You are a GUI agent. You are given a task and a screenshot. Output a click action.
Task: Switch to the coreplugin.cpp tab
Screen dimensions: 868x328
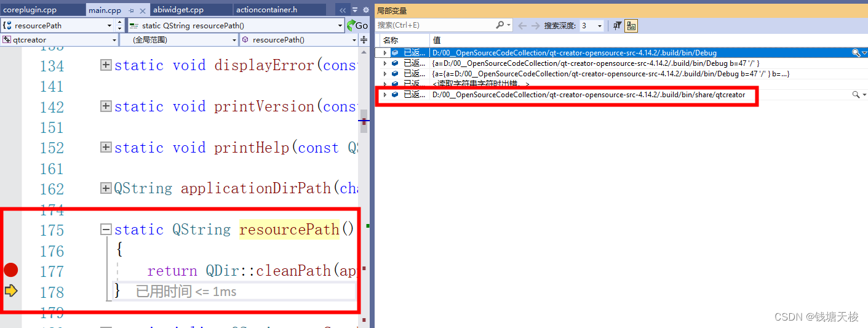[42, 10]
